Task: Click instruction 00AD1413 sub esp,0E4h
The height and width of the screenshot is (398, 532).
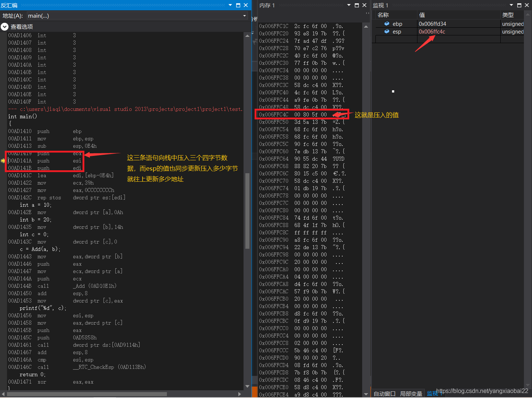Action: 52,146
